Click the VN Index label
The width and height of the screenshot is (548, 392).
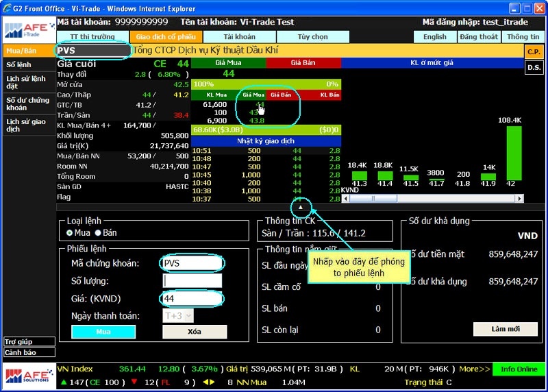(x=75, y=369)
